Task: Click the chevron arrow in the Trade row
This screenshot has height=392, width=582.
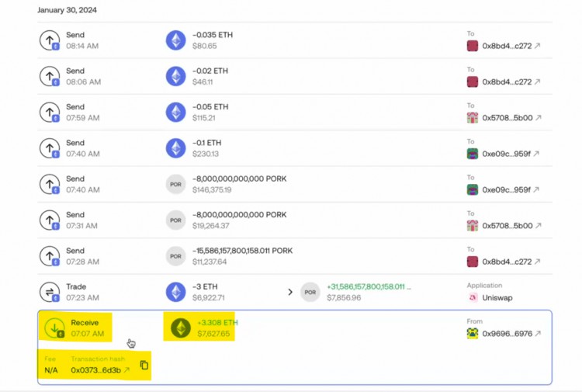Action: [x=290, y=292]
